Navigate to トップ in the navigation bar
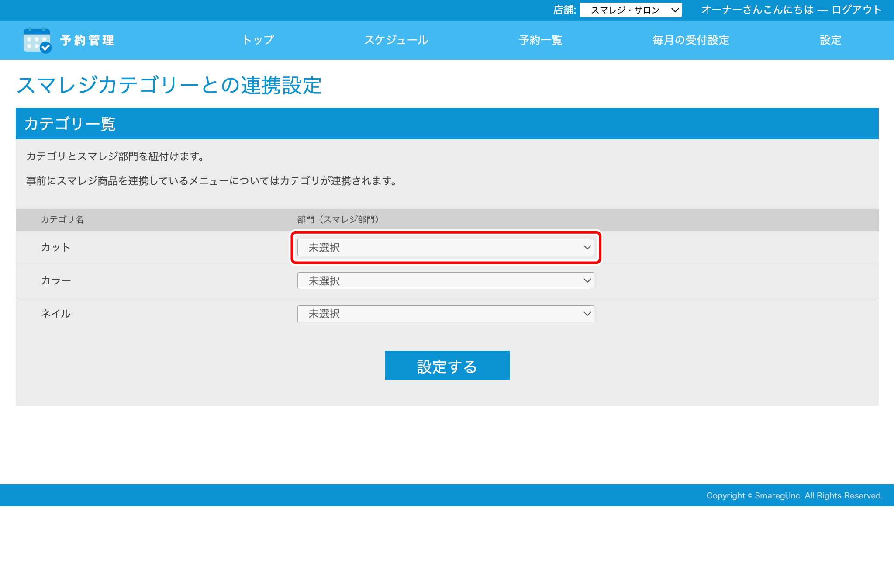Screen dimensions: 894x588 coord(258,40)
